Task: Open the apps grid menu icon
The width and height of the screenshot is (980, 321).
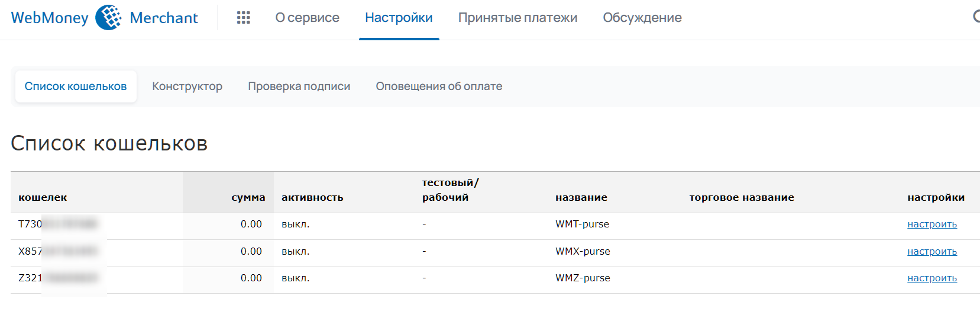Action: pos(244,18)
